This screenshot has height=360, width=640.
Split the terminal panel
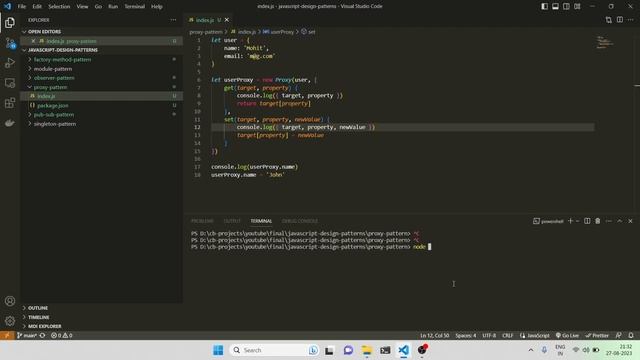pos(587,221)
